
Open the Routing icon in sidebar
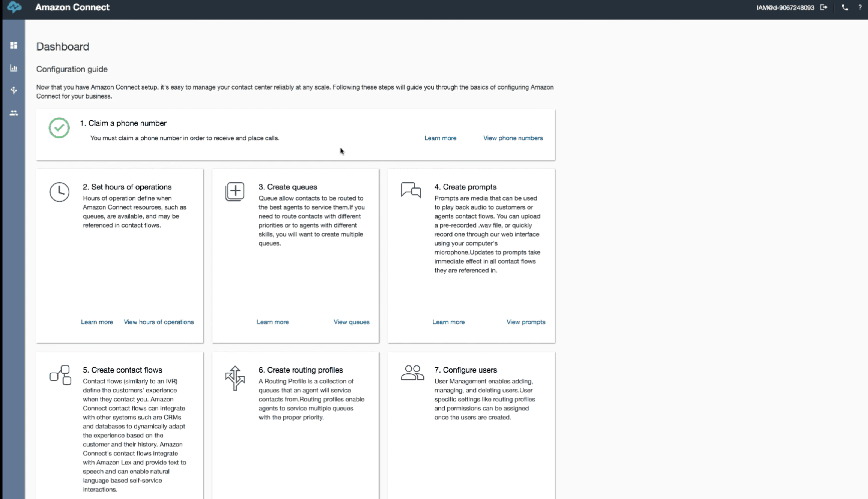tap(14, 91)
